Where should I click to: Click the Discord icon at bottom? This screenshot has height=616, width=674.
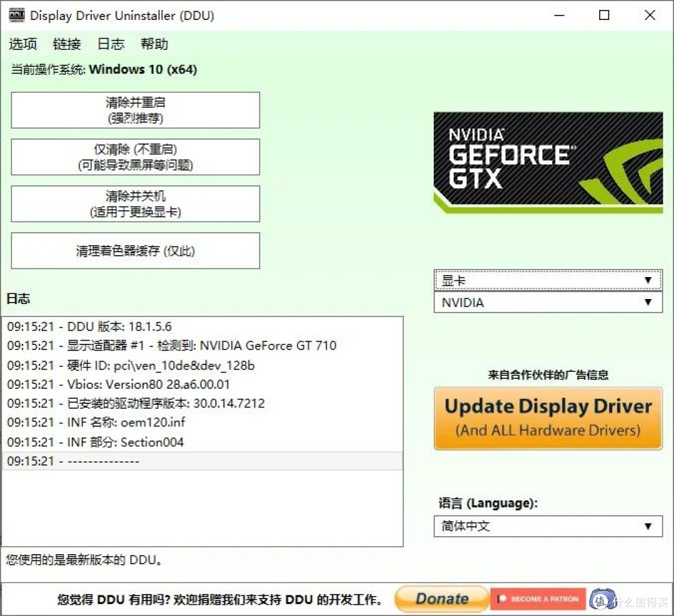pyautogui.click(x=602, y=599)
